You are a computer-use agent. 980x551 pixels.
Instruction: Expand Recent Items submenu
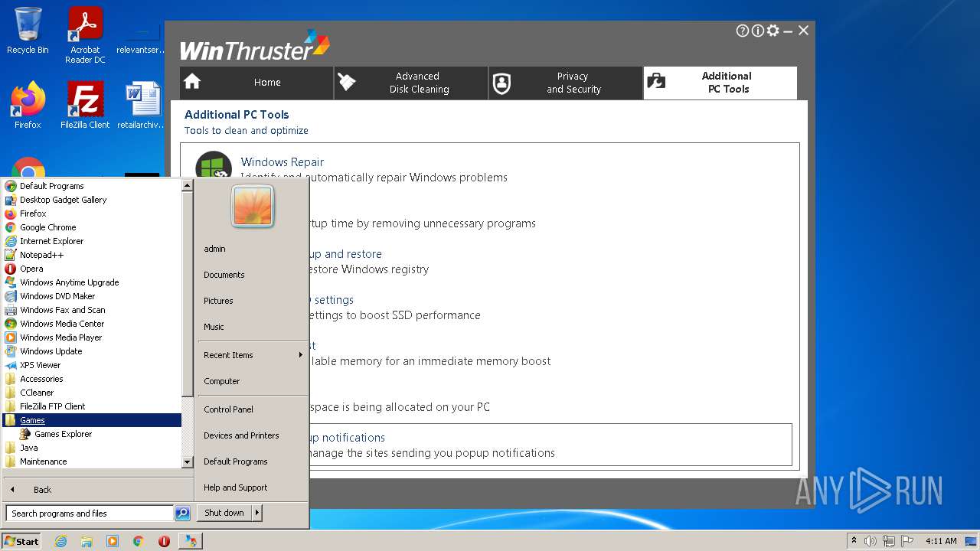point(252,355)
